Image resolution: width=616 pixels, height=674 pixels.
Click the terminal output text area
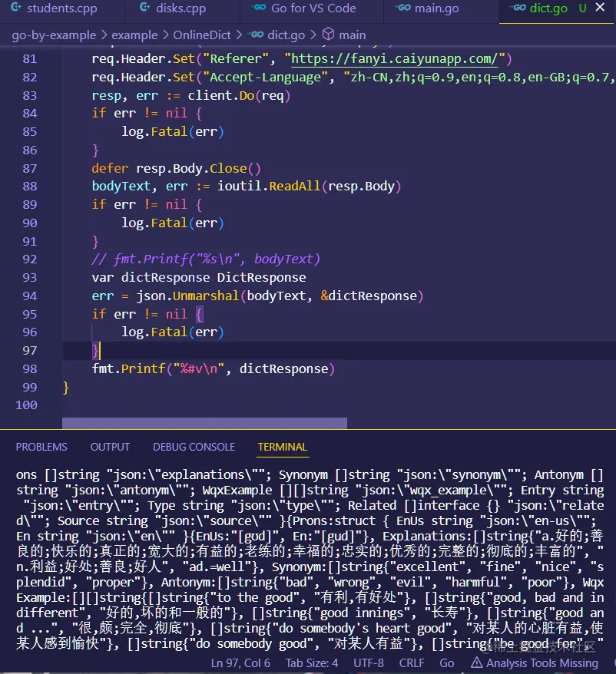(310, 559)
